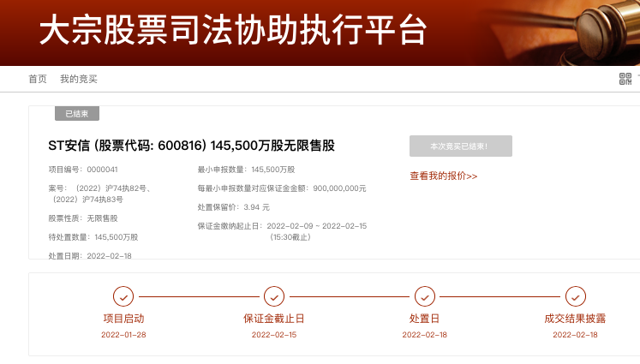Click the 已结束 status badge
The height and width of the screenshot is (364, 640).
(77, 113)
